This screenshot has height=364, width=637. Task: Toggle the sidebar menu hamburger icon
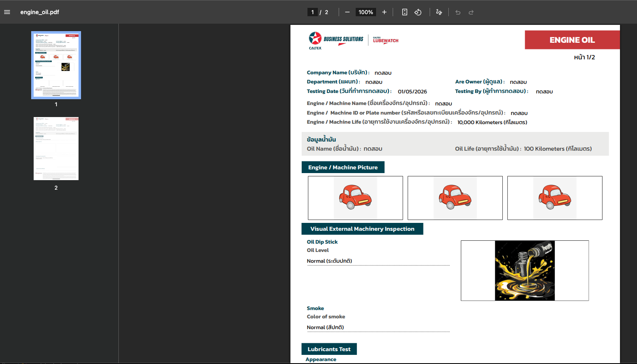7,12
